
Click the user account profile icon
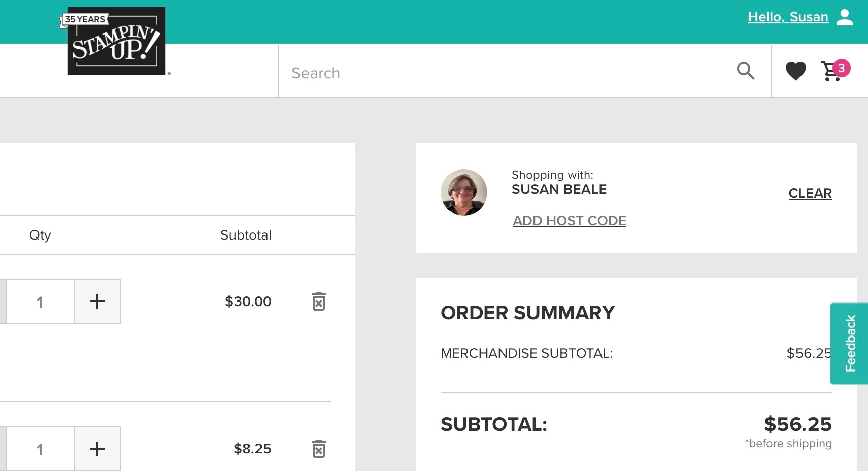845,17
